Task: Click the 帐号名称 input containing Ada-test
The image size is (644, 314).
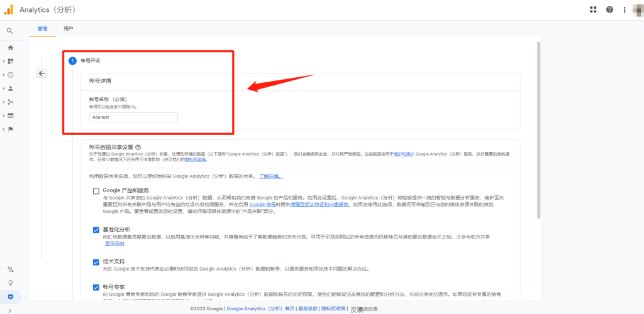Action: click(x=133, y=117)
